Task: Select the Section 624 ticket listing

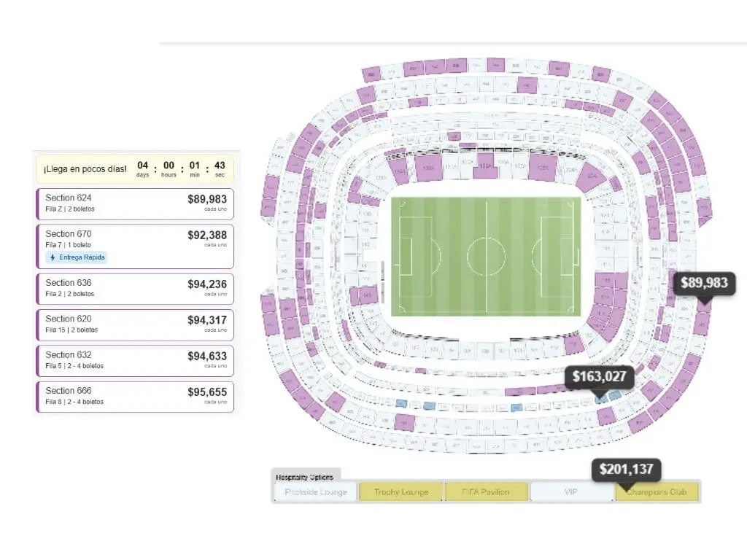Action: [x=135, y=204]
